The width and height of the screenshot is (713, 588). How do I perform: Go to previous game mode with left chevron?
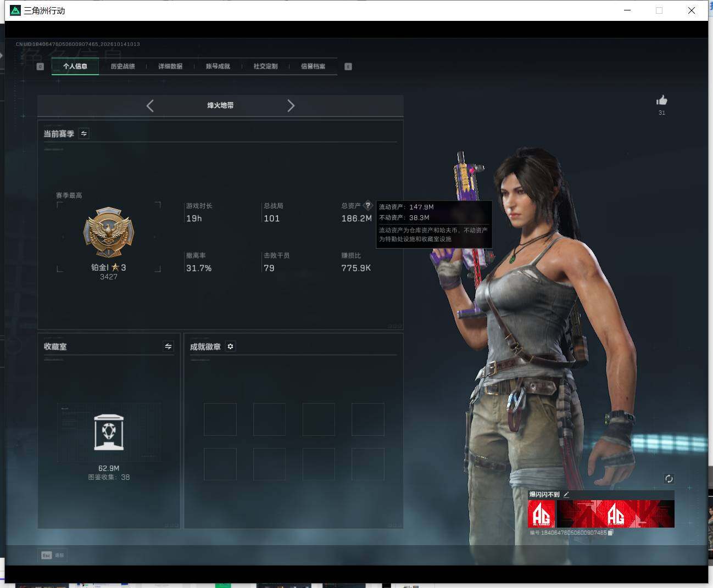(150, 105)
